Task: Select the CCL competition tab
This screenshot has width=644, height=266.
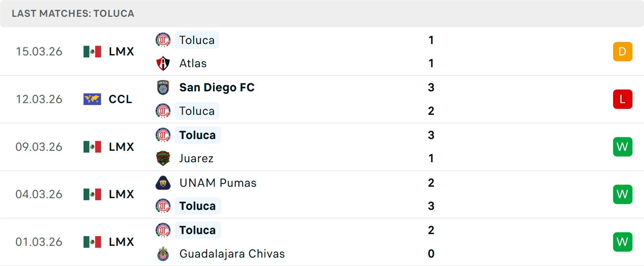Action: [x=120, y=99]
